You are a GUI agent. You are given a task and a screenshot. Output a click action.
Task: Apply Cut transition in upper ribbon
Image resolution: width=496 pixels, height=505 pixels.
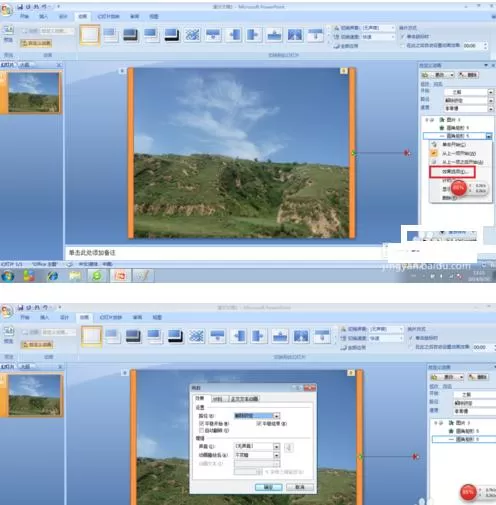coord(151,35)
